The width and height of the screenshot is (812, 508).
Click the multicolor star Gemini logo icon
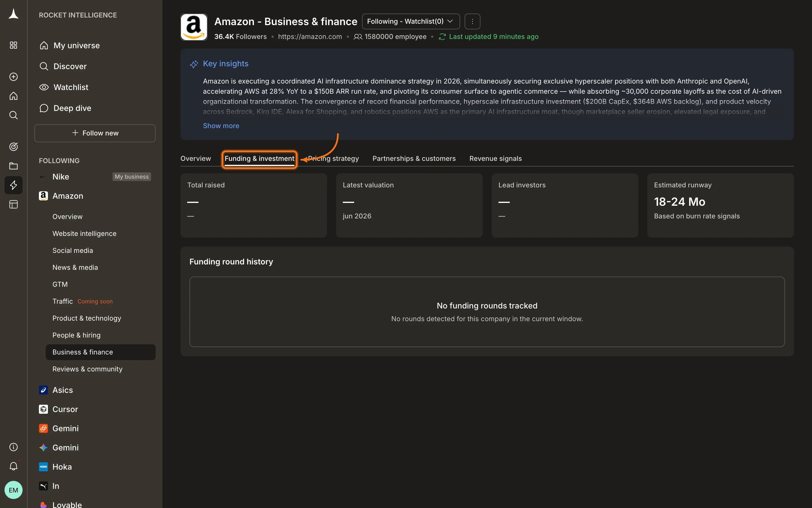pyautogui.click(x=43, y=448)
